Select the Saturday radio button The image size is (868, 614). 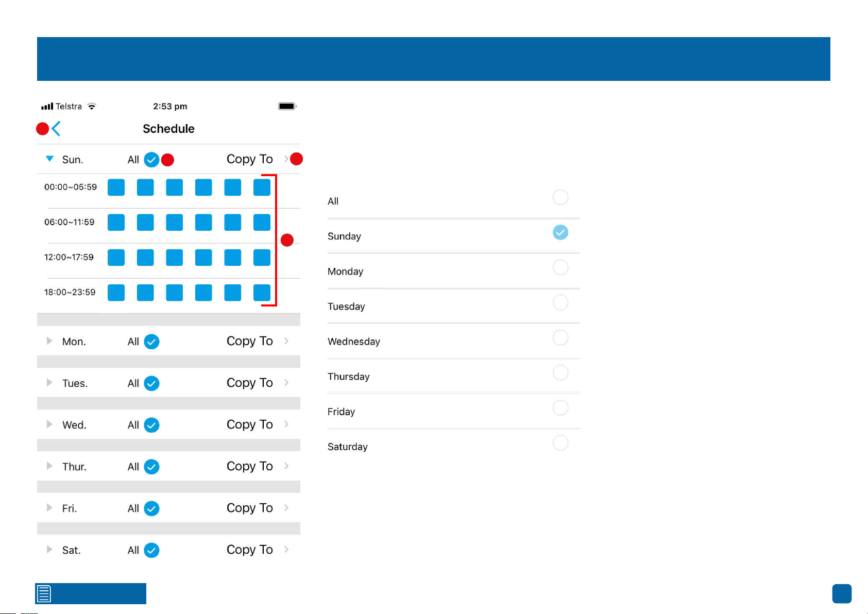click(560, 442)
